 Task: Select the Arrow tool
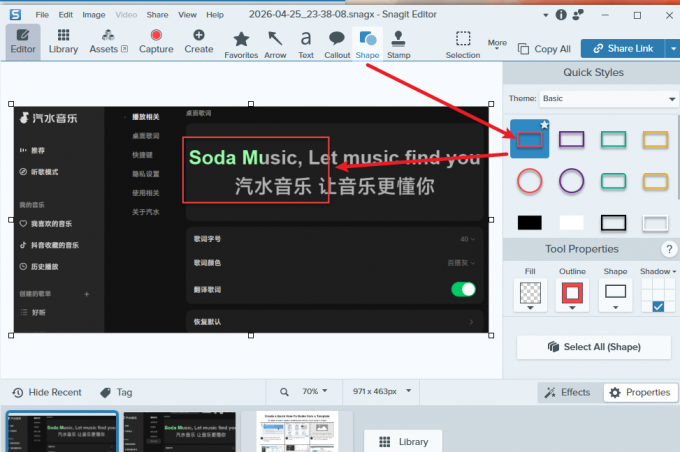point(275,44)
